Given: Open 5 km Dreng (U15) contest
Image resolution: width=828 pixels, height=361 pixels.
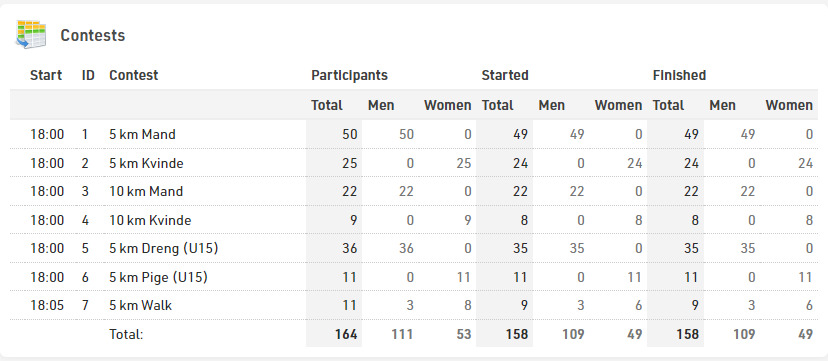Looking at the screenshot, I should click(164, 249).
